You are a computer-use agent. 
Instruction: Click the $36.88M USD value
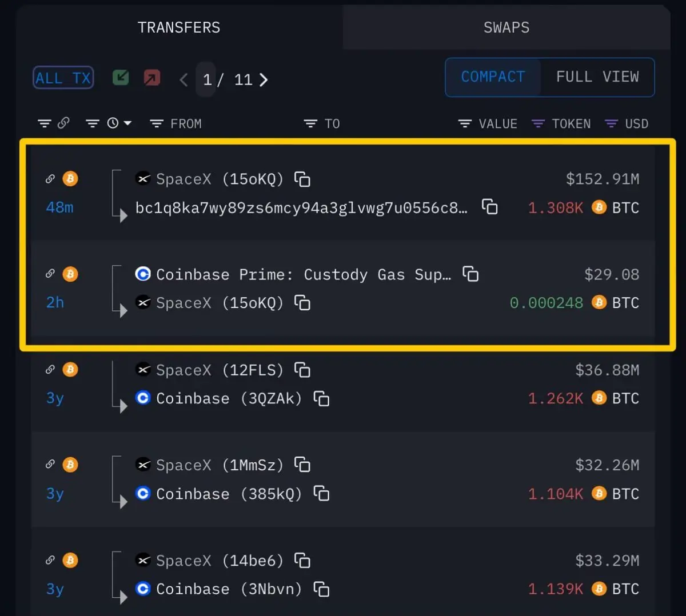coord(607,370)
